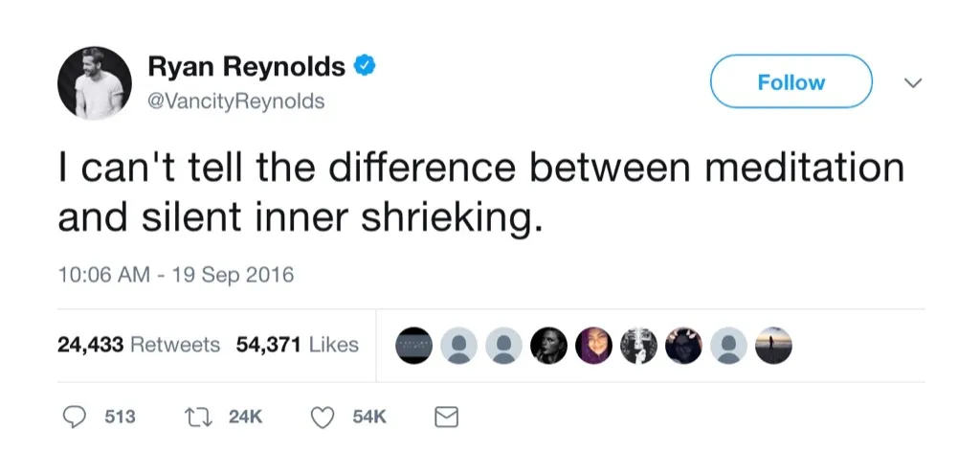Click the envelope direct message icon

pyautogui.click(x=447, y=418)
